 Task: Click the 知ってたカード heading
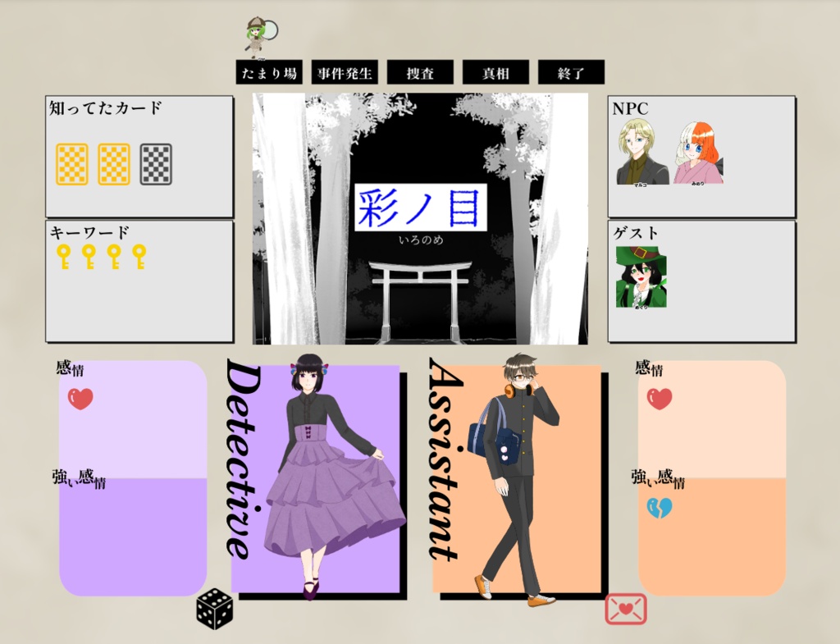(x=105, y=107)
